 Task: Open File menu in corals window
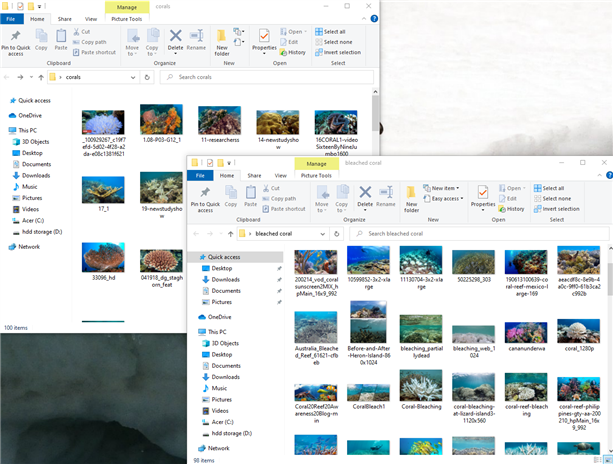click(x=11, y=19)
